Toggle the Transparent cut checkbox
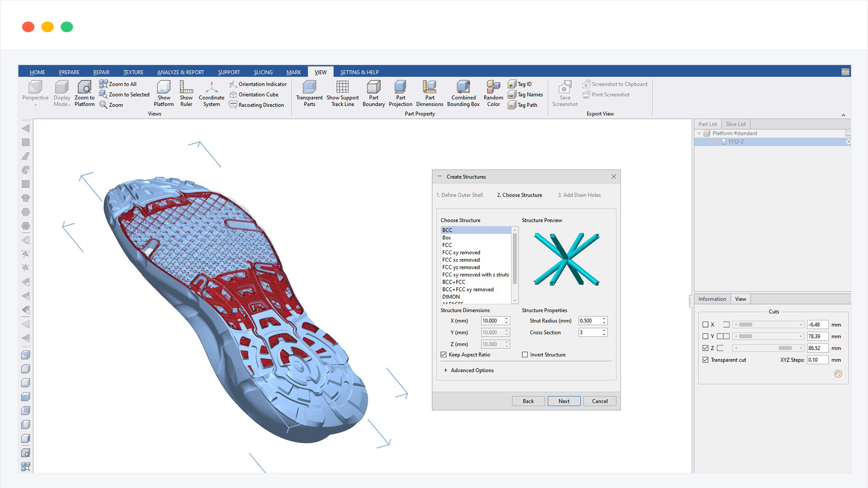The height and width of the screenshot is (488, 868). pyautogui.click(x=705, y=360)
